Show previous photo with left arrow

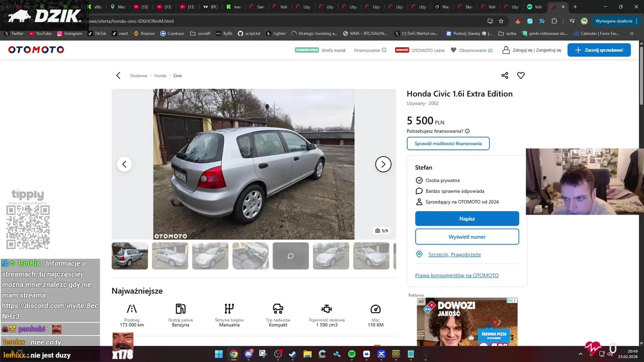[x=124, y=164]
